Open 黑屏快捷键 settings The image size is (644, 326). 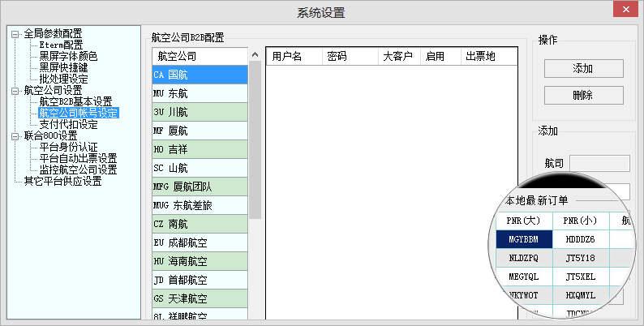point(63,67)
